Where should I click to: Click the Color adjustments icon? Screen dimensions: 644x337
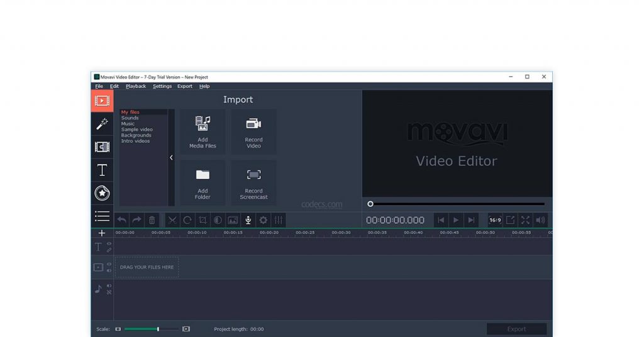(x=218, y=220)
